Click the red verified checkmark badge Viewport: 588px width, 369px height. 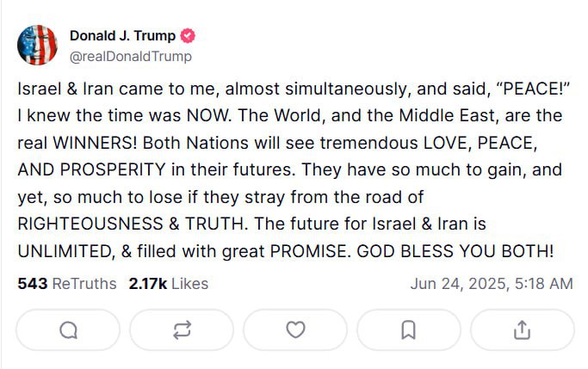click(x=188, y=36)
